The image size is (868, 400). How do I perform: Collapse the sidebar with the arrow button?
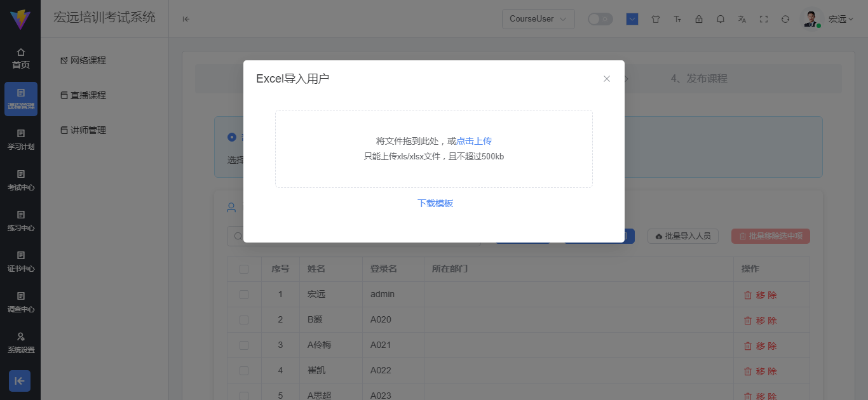(x=186, y=19)
